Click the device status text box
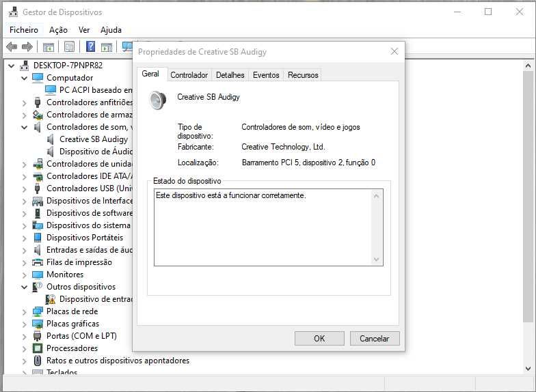This screenshot has height=392, width=536. coord(268,227)
